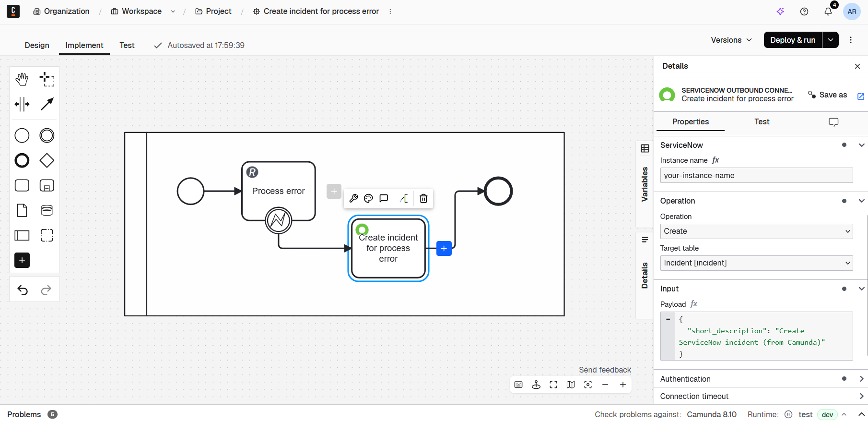Screen dimensions: 868x422
Task: Activate the Global connect arrow tool
Action: [47, 104]
